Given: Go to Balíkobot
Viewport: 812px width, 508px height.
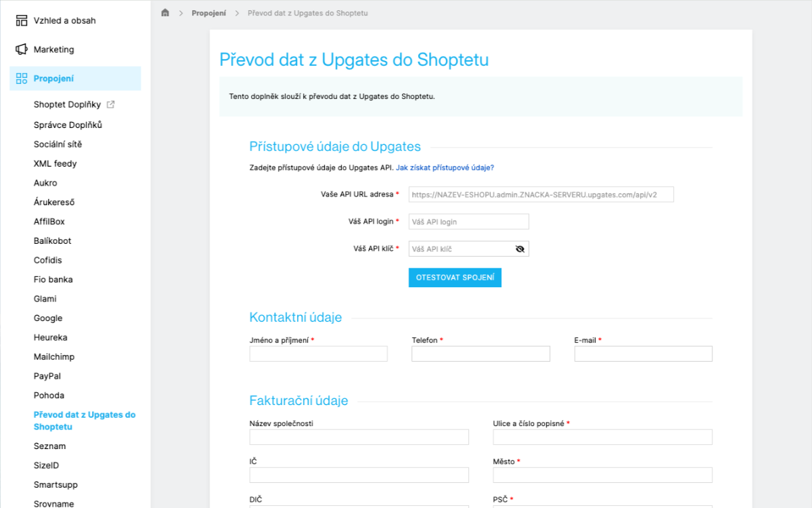Looking at the screenshot, I should pyautogui.click(x=53, y=240).
